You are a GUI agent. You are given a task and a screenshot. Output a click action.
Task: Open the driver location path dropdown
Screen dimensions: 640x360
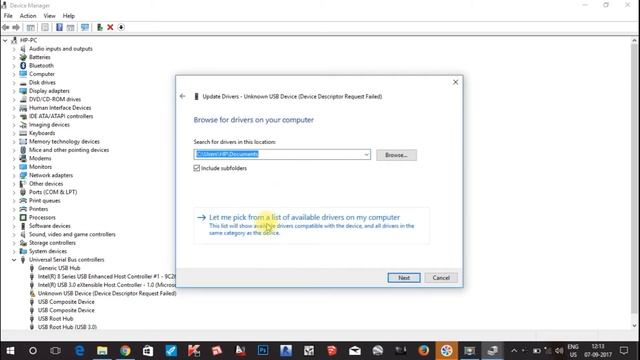pos(366,154)
